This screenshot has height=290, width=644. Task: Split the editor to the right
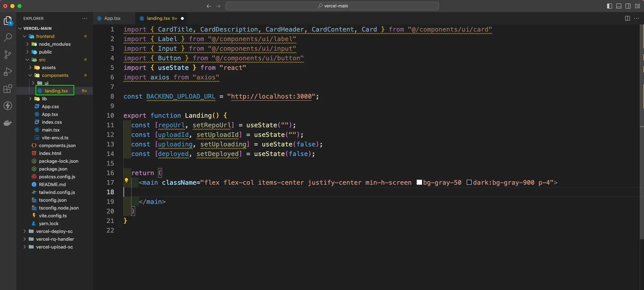(627, 18)
